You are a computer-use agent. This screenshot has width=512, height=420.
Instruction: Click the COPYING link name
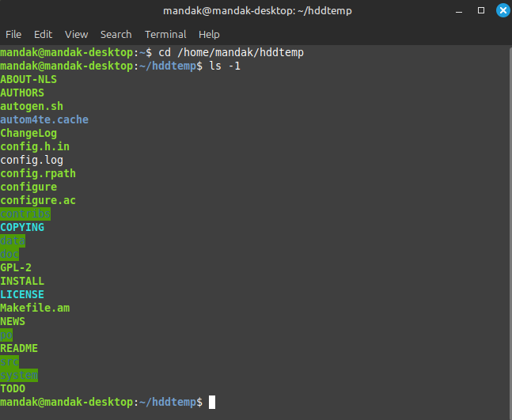(22, 227)
